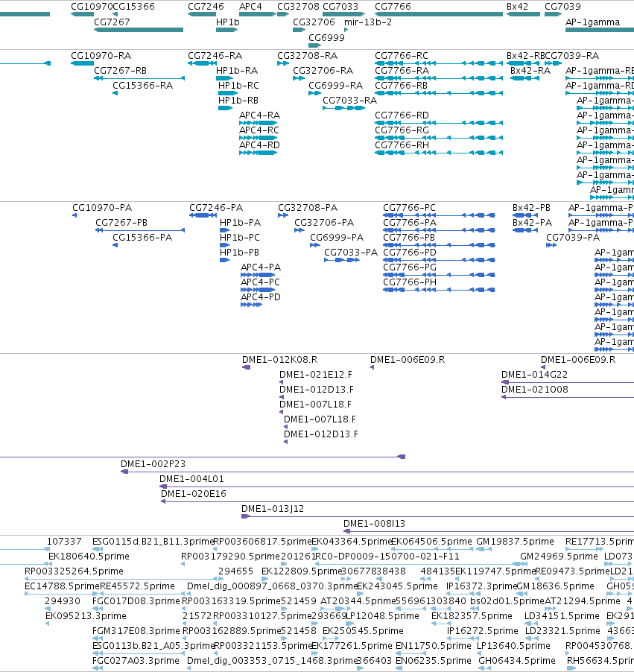Select the CG10970-RA transcript label
The height and width of the screenshot is (672, 634).
click(101, 56)
